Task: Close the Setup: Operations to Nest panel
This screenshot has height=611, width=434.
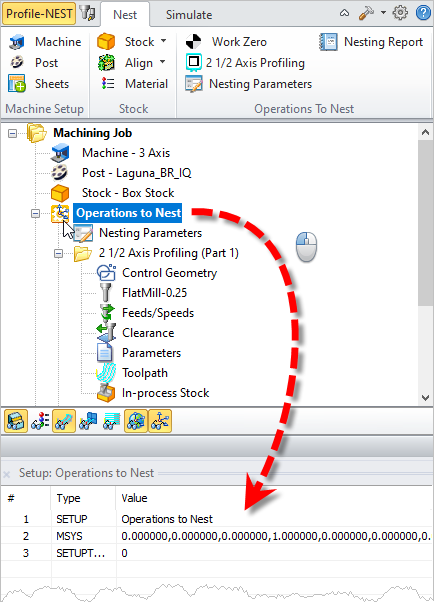Action: point(7,474)
